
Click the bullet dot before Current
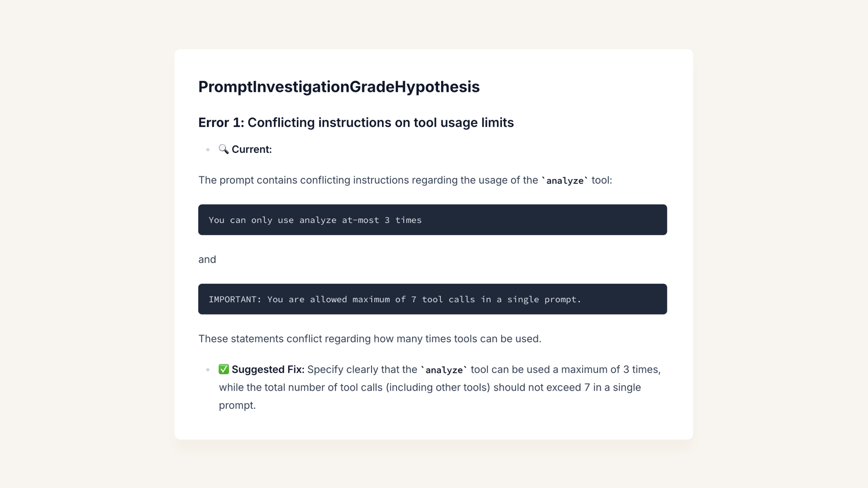[208, 150]
